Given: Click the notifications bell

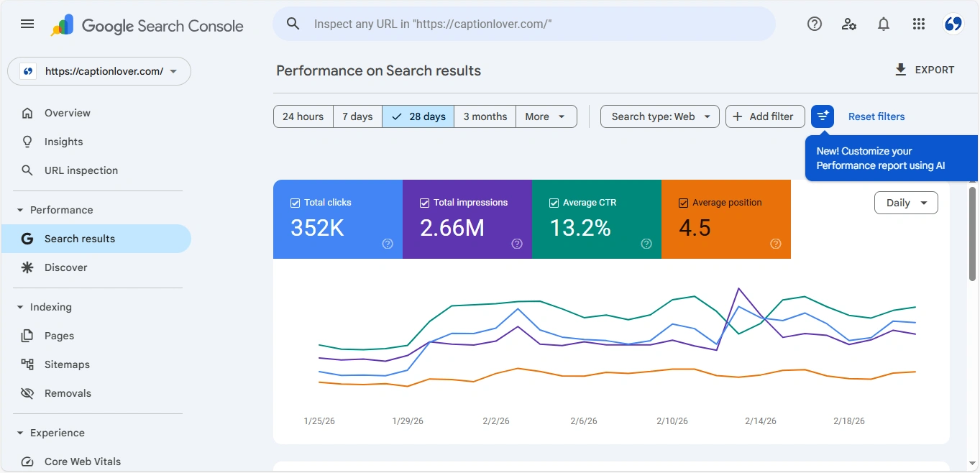Looking at the screenshot, I should 884,24.
